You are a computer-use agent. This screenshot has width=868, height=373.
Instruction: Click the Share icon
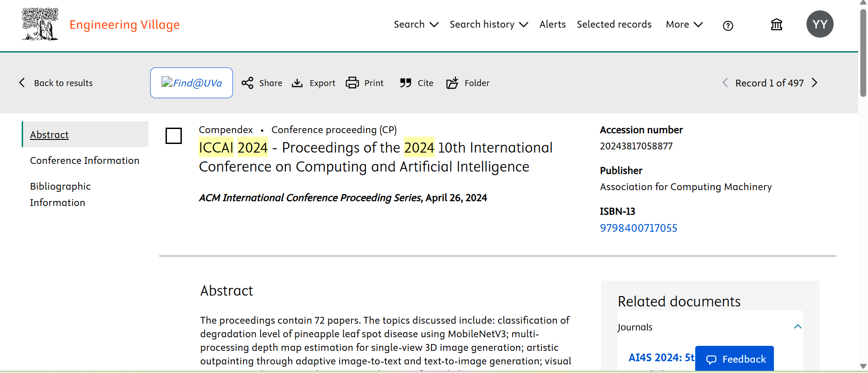coord(247,83)
